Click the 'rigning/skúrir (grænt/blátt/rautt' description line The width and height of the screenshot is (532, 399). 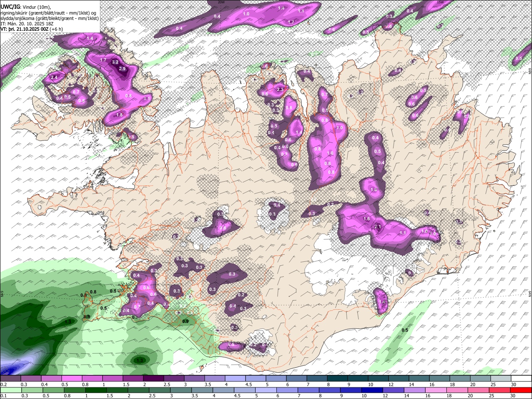49,13
